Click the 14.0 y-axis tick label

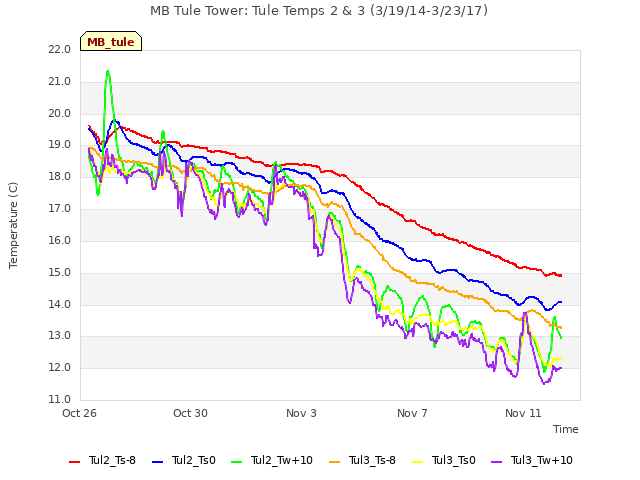pos(60,304)
